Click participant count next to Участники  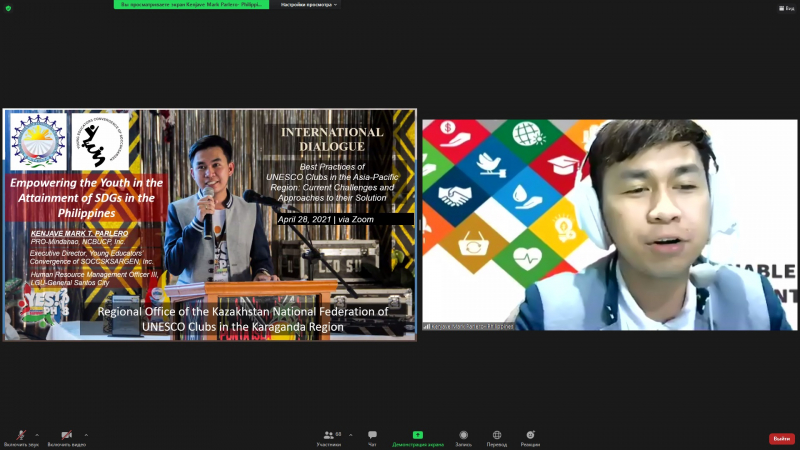pyautogui.click(x=339, y=433)
